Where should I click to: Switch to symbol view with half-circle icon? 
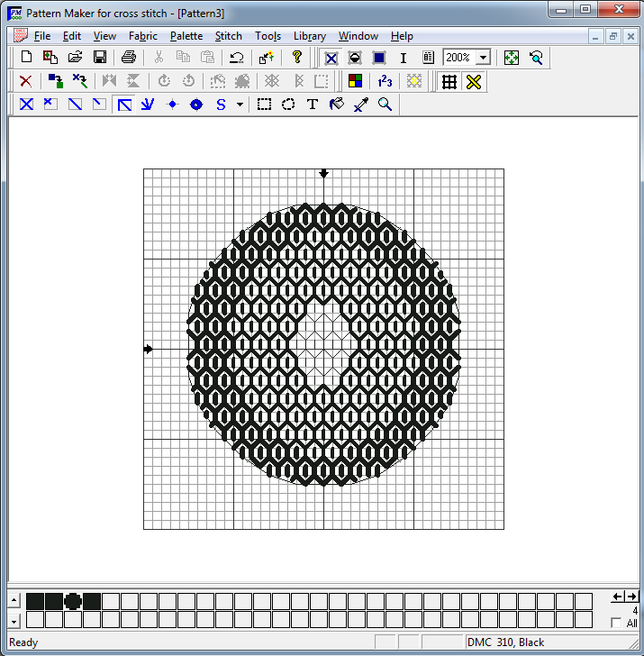pyautogui.click(x=355, y=58)
